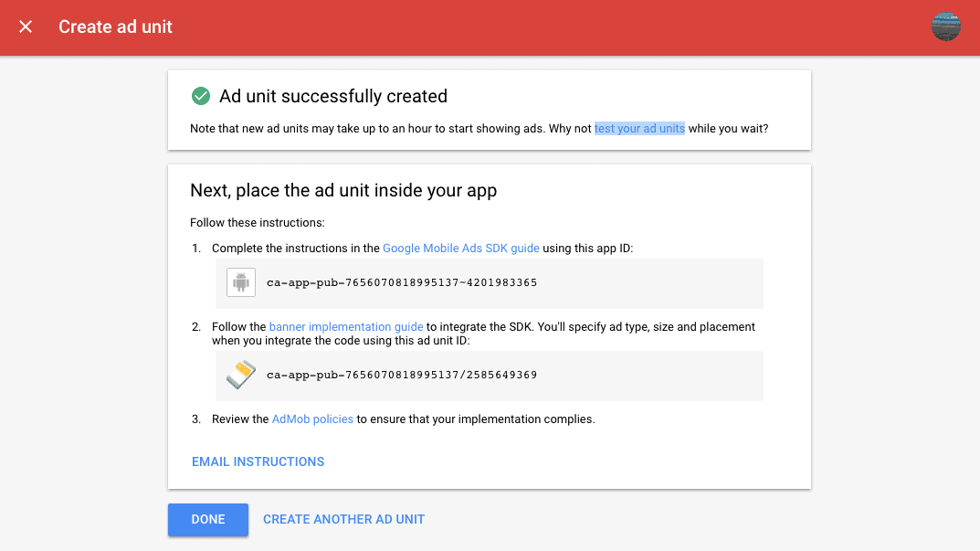Open the AdMob policies link
980x551 pixels.
pyautogui.click(x=312, y=419)
